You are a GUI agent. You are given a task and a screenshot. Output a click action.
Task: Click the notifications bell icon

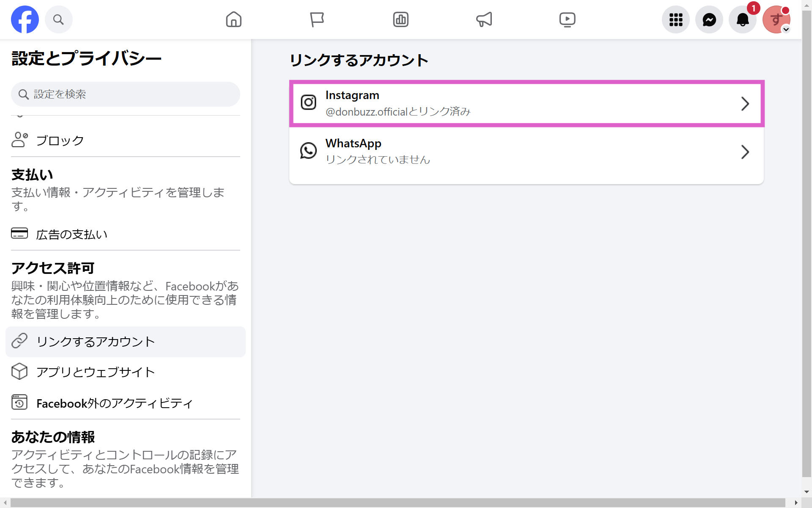click(x=743, y=19)
